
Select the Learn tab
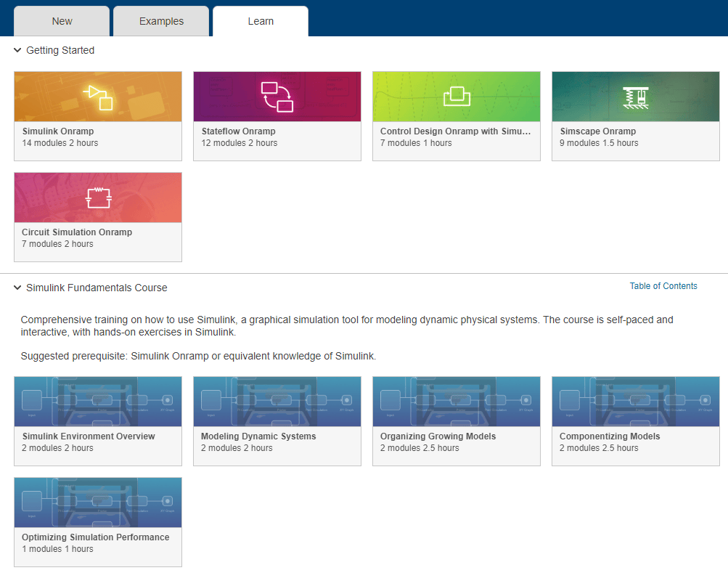261,21
